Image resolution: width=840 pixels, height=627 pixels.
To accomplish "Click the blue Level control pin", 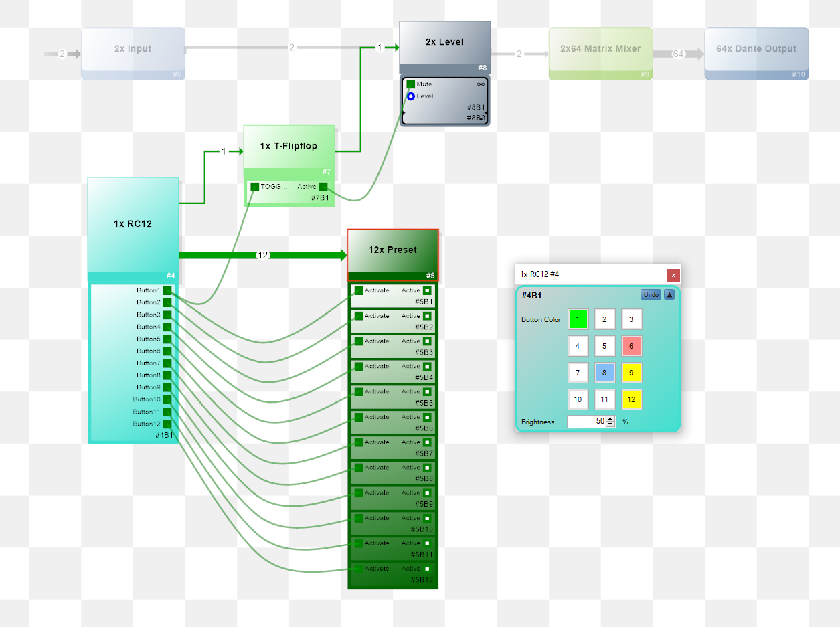I will [x=410, y=96].
